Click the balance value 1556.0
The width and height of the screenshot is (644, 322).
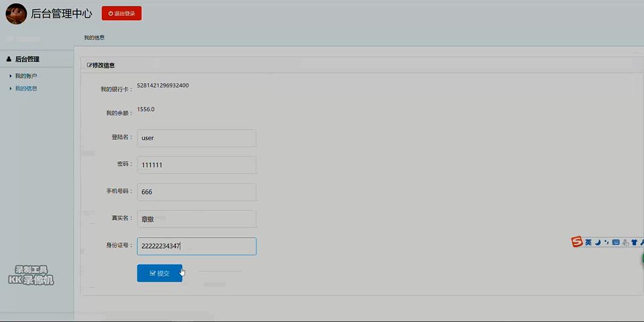(x=146, y=109)
